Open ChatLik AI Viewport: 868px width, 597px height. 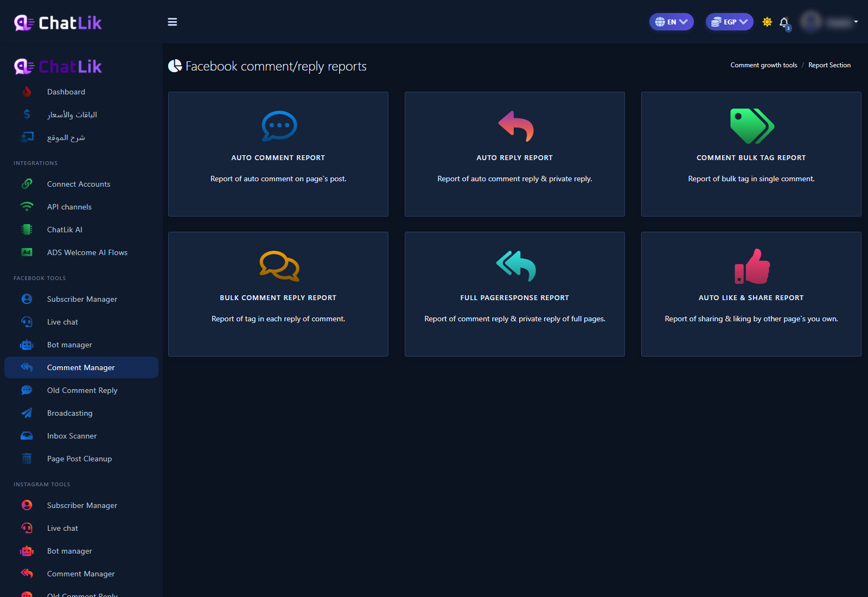[81, 230]
